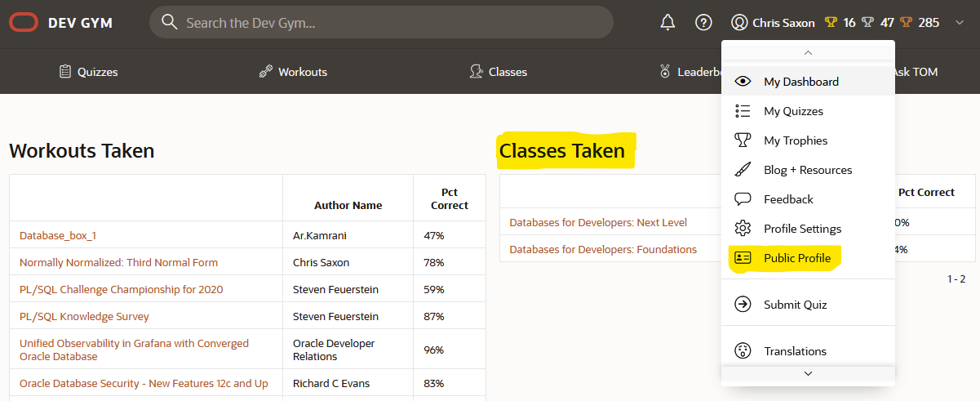Open the Translations menu entry
Image resolution: width=980 pixels, height=401 pixels.
[795, 351]
